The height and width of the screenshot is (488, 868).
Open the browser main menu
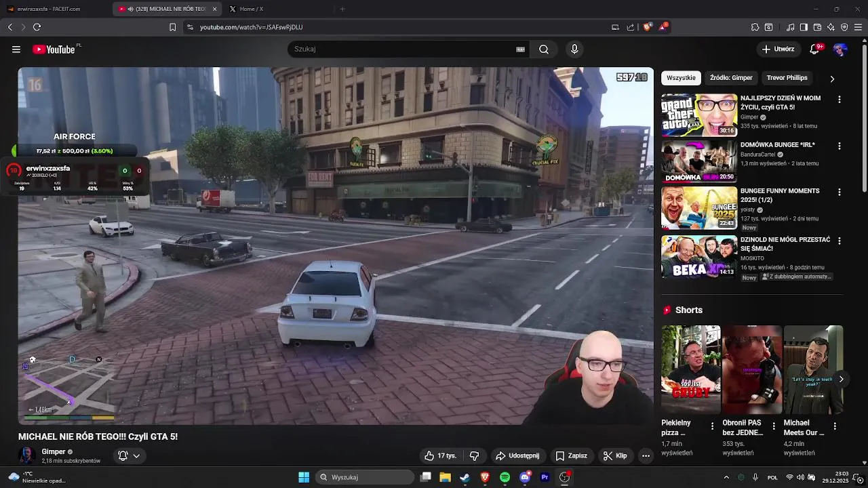pyautogui.click(x=858, y=27)
